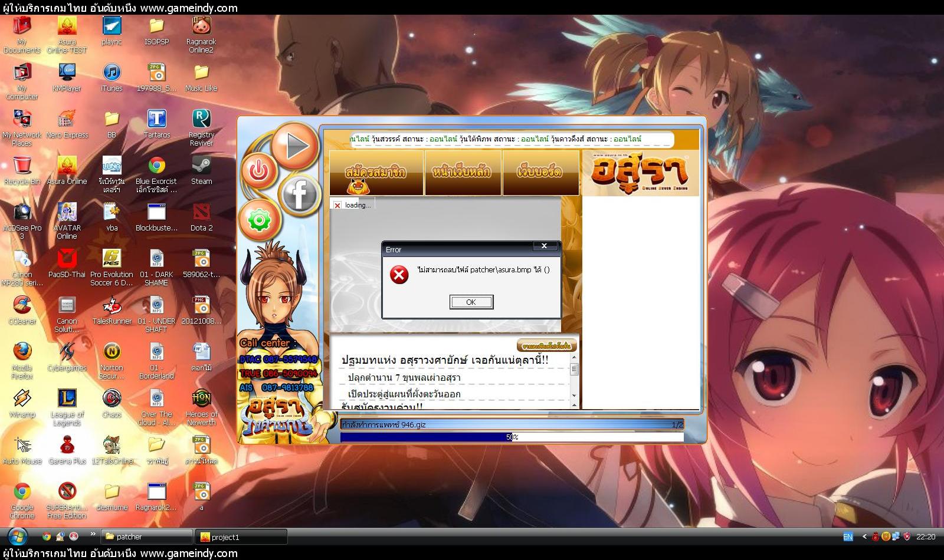Launch Pro Evolution Soccer 6 shortcut
This screenshot has height=560, width=944.
pyautogui.click(x=112, y=268)
